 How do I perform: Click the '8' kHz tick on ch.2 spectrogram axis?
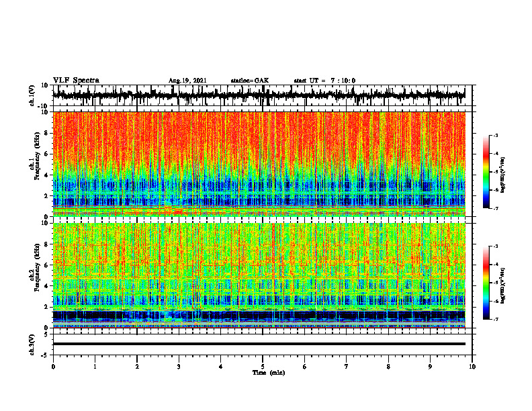(46, 244)
